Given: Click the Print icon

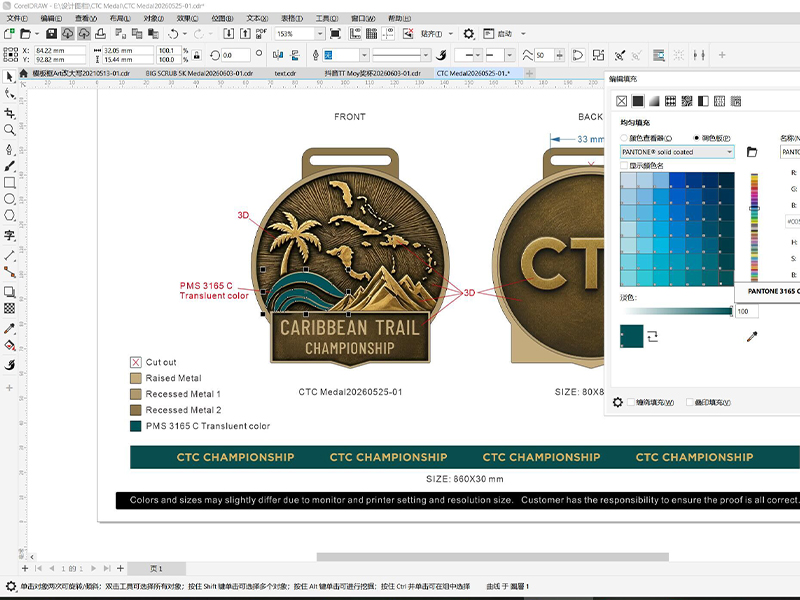Looking at the screenshot, I should [101, 34].
